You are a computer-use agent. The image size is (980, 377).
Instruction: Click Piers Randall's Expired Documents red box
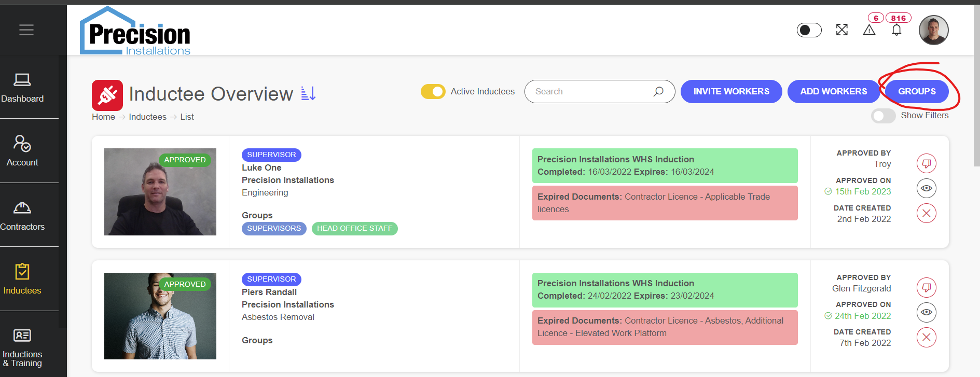[x=665, y=327]
